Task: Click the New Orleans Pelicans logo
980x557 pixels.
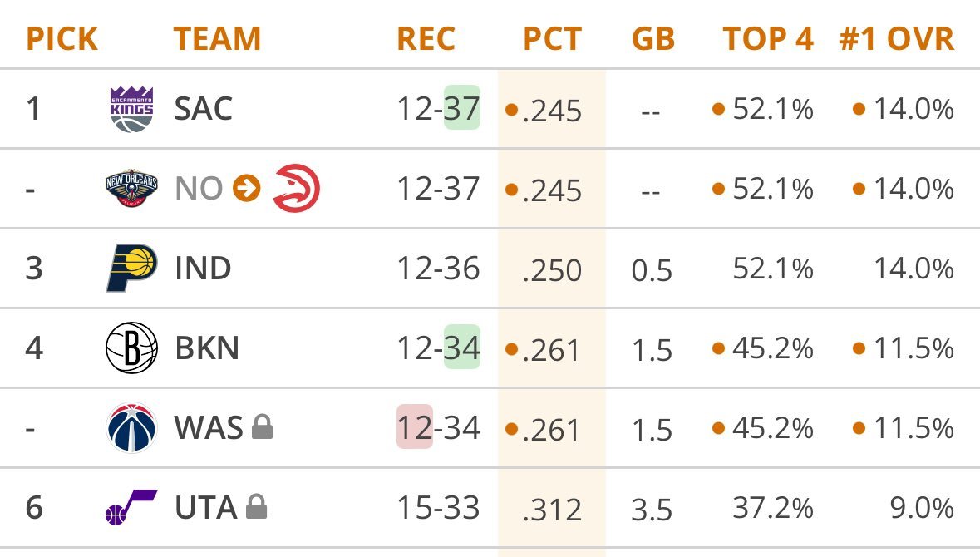Action: pos(131,189)
